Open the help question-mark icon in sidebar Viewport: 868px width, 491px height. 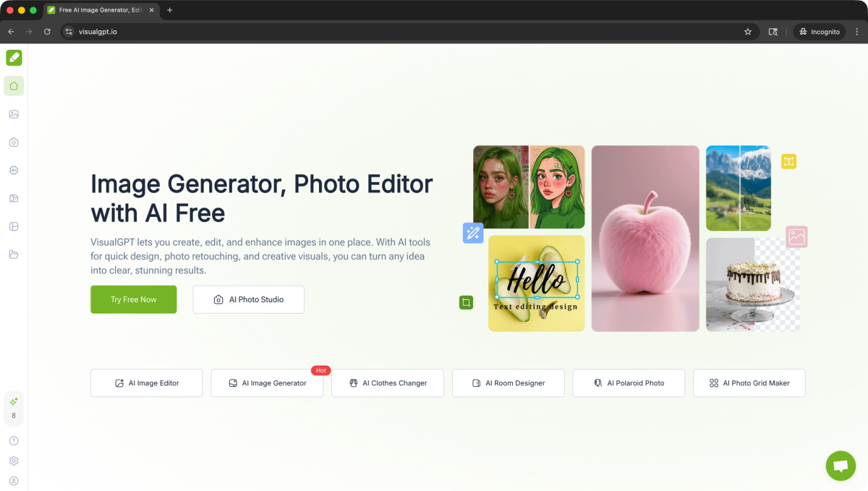pyautogui.click(x=14, y=440)
